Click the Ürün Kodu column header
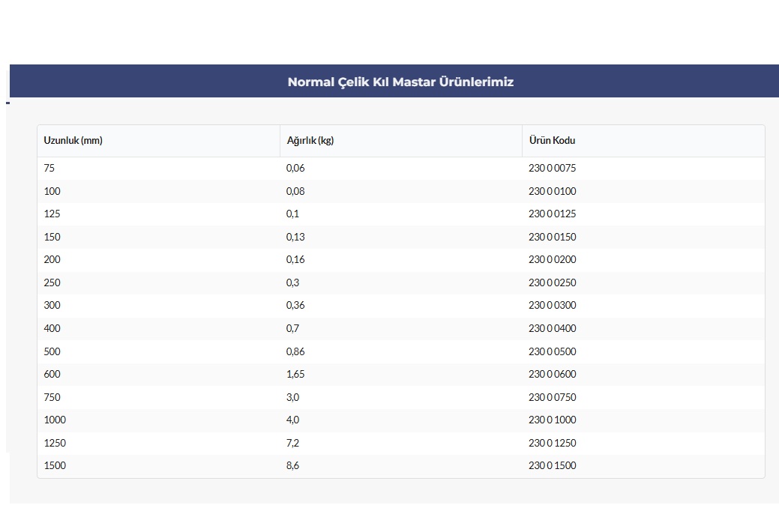 (x=552, y=141)
